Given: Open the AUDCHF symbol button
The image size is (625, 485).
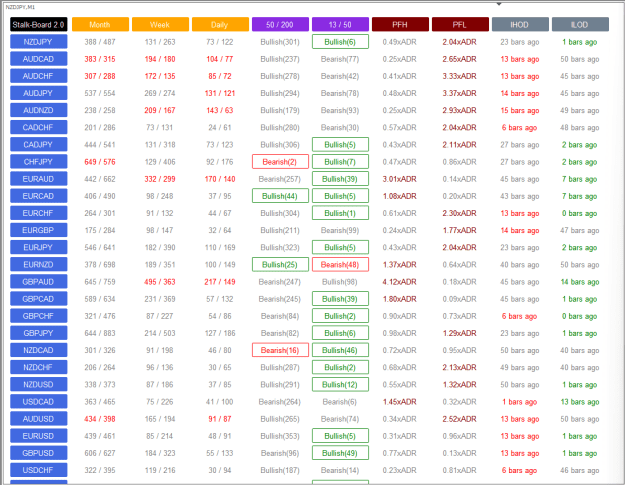Looking at the screenshot, I should [x=39, y=76].
